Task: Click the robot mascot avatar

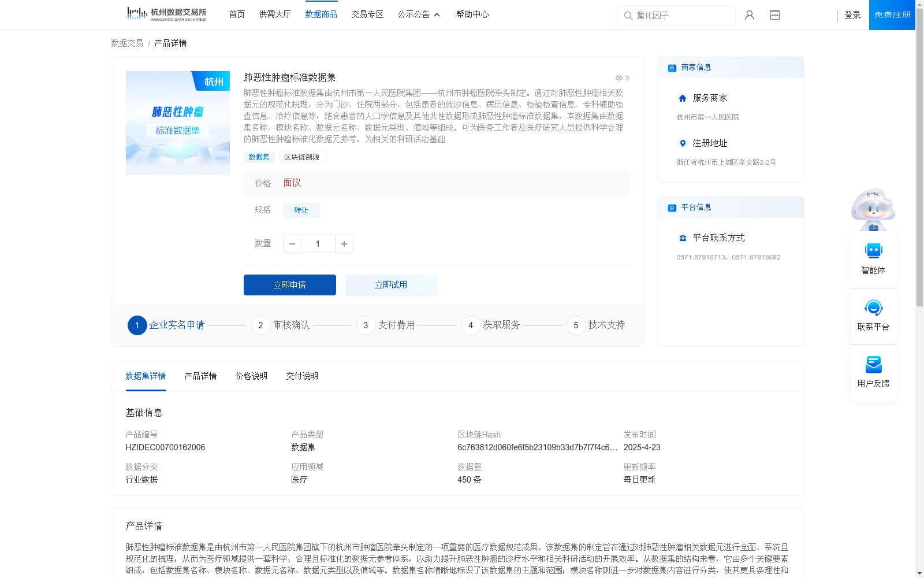Action: pyautogui.click(x=873, y=209)
